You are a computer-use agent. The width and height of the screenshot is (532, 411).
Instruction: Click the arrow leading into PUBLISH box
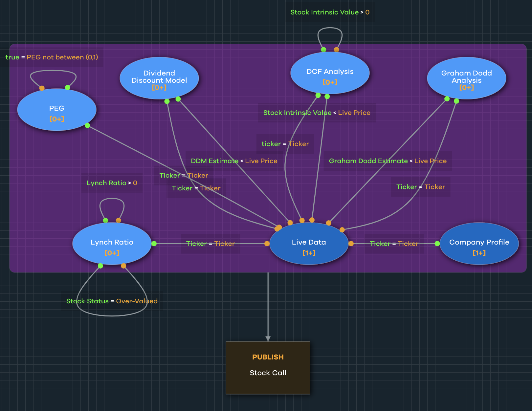point(268,337)
